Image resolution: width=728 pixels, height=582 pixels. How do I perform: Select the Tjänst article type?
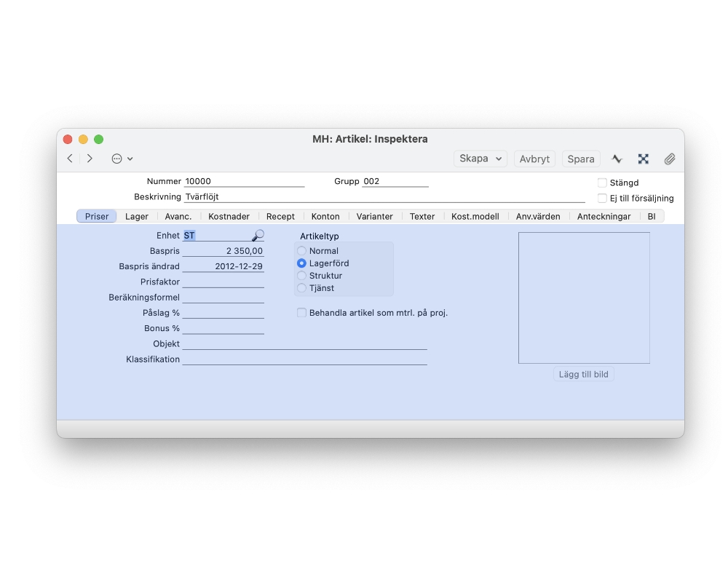click(x=302, y=288)
